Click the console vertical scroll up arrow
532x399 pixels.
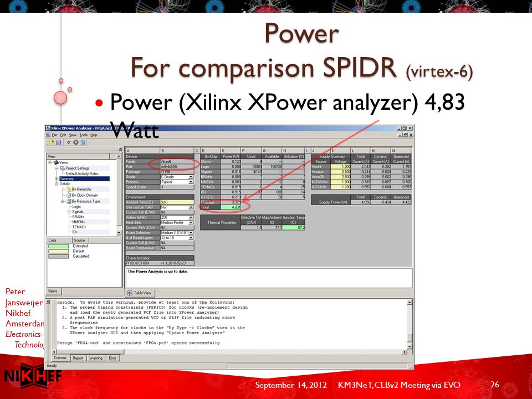pyautogui.click(x=410, y=303)
